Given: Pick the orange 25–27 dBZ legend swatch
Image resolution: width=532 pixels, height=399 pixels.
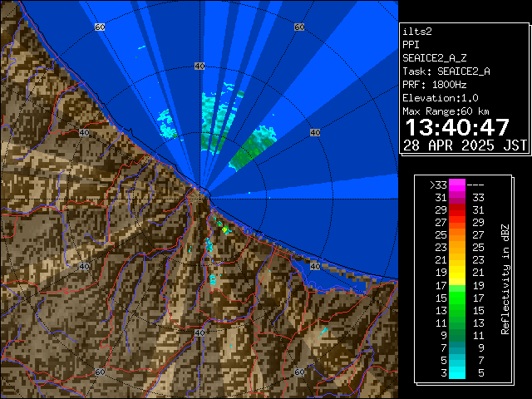Looking at the screenshot, I should [x=457, y=234].
